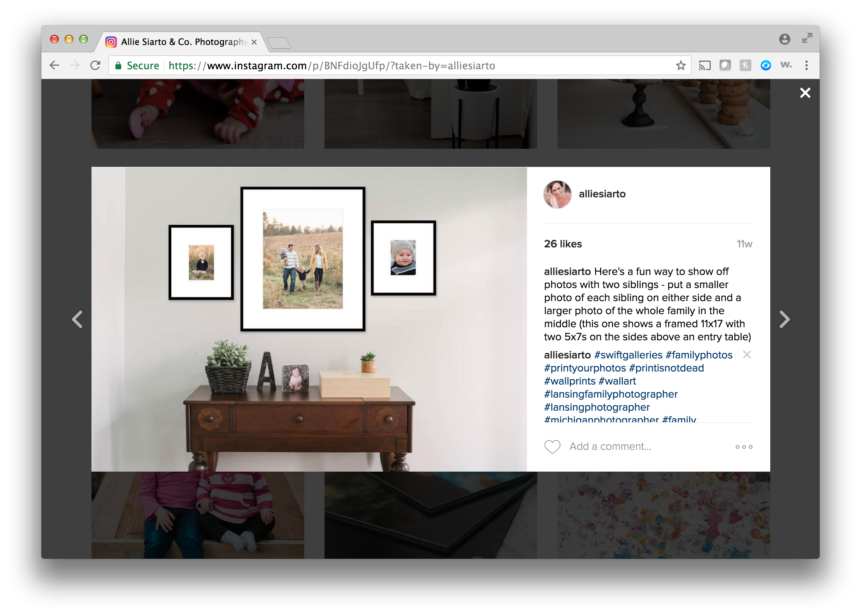Image resolution: width=861 pixels, height=616 pixels.
Task: Open the #printyourphotos hashtag
Action: (585, 368)
